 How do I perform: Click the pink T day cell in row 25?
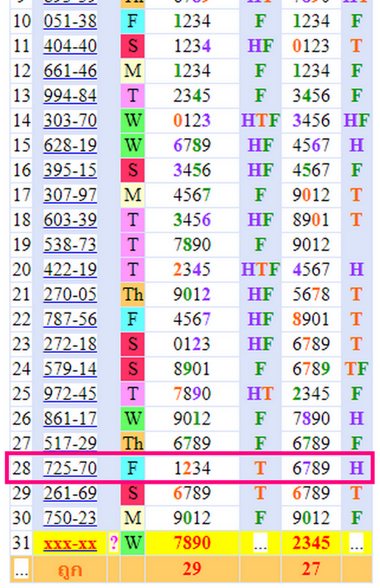132,393
